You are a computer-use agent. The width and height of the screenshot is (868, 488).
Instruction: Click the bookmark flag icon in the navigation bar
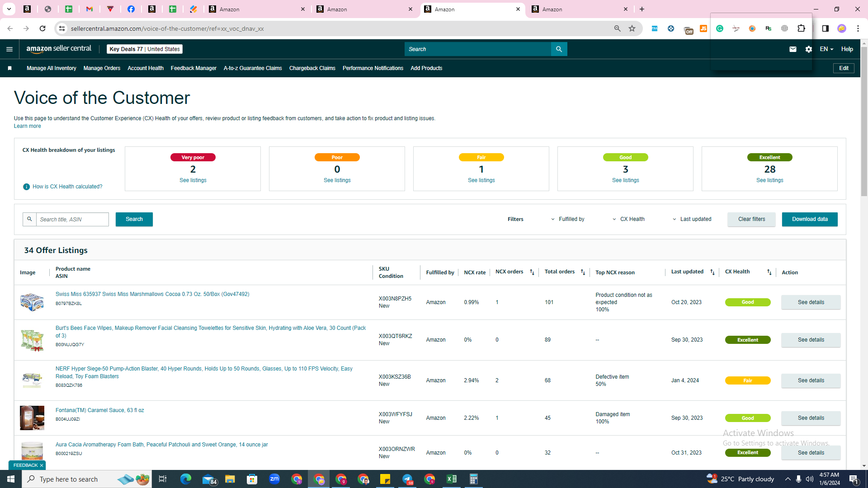[x=9, y=68]
